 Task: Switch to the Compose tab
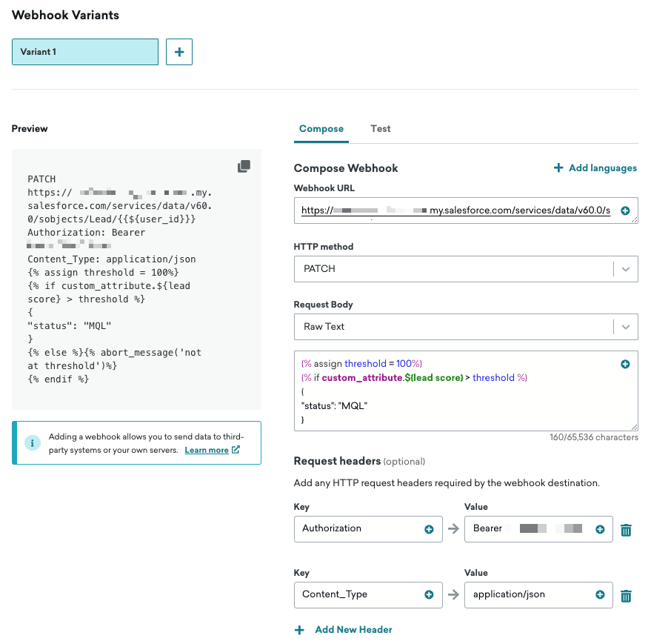point(321,129)
